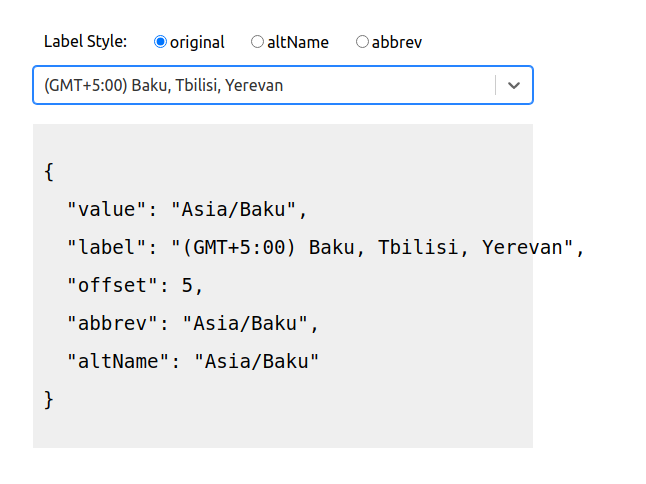Click the "altName" key in JSON output
The height and width of the screenshot is (484, 646).
118,362
